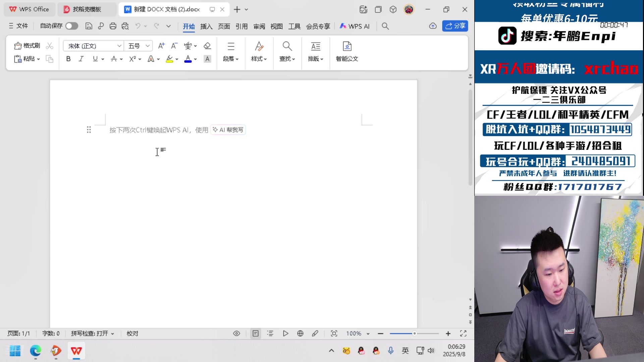Expand the 粘贴 paste options arrow
This screenshot has width=644, height=362.
[39, 59]
